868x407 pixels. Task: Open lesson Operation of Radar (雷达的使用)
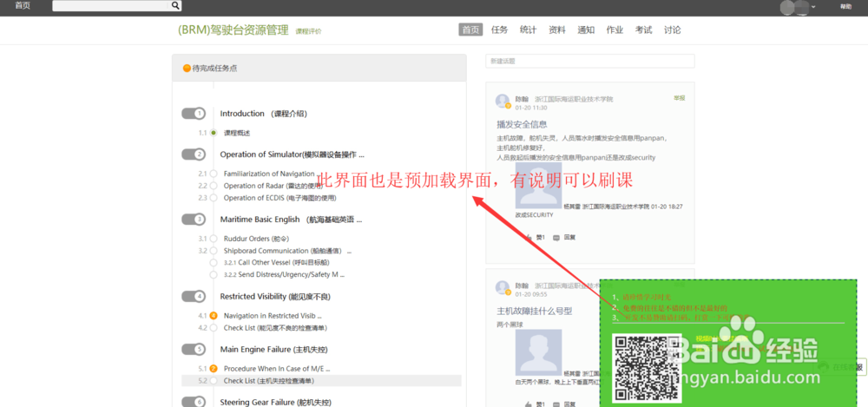coord(273,186)
